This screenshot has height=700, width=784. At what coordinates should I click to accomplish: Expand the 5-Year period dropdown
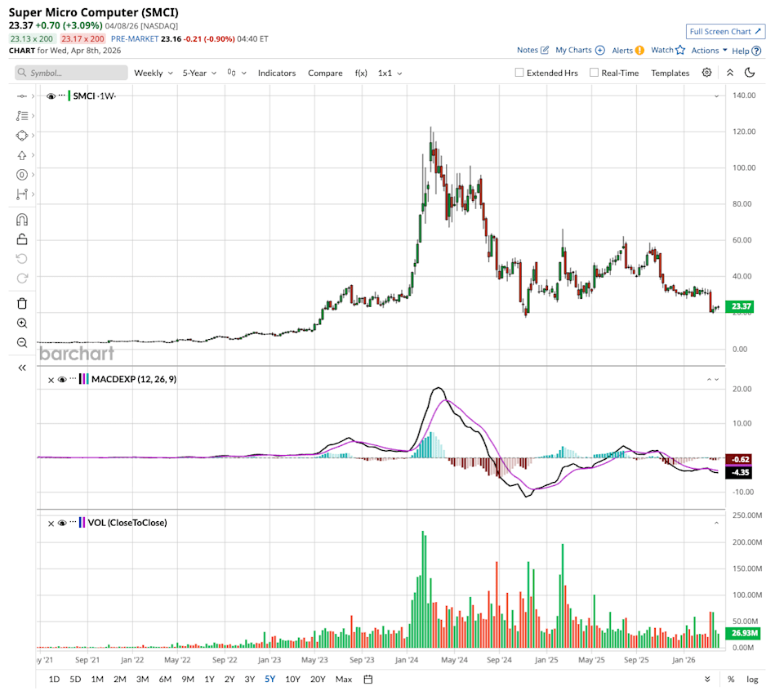point(199,73)
